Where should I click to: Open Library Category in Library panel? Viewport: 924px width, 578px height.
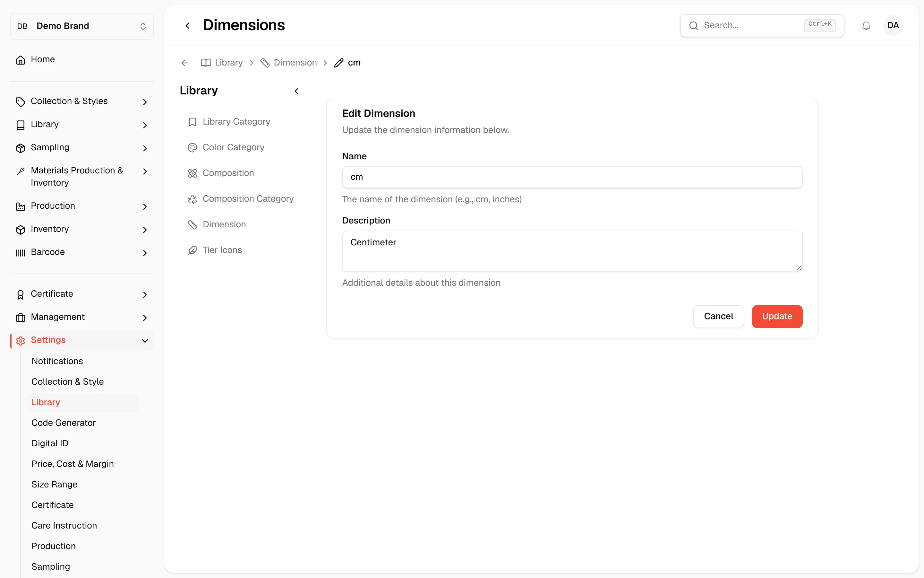coord(236,122)
